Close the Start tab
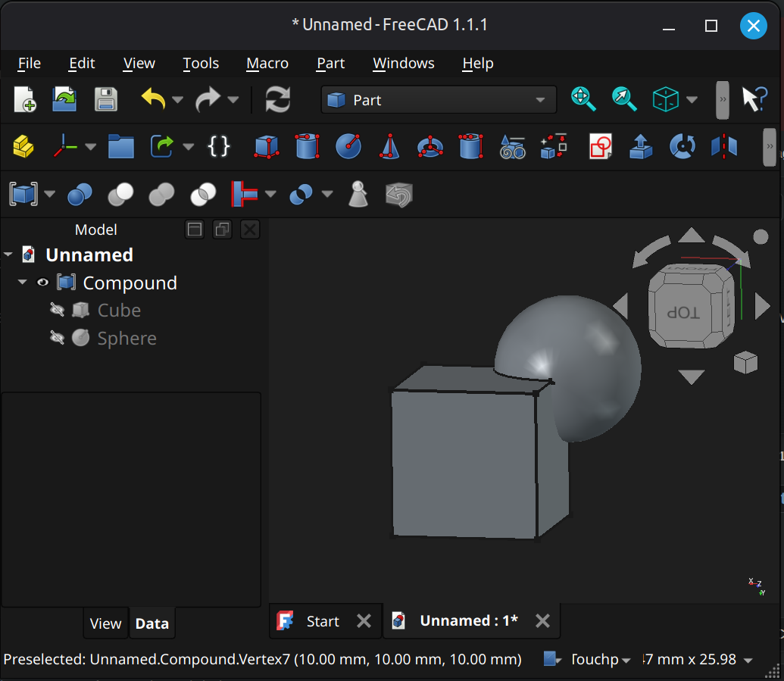This screenshot has width=784, height=681. click(364, 621)
